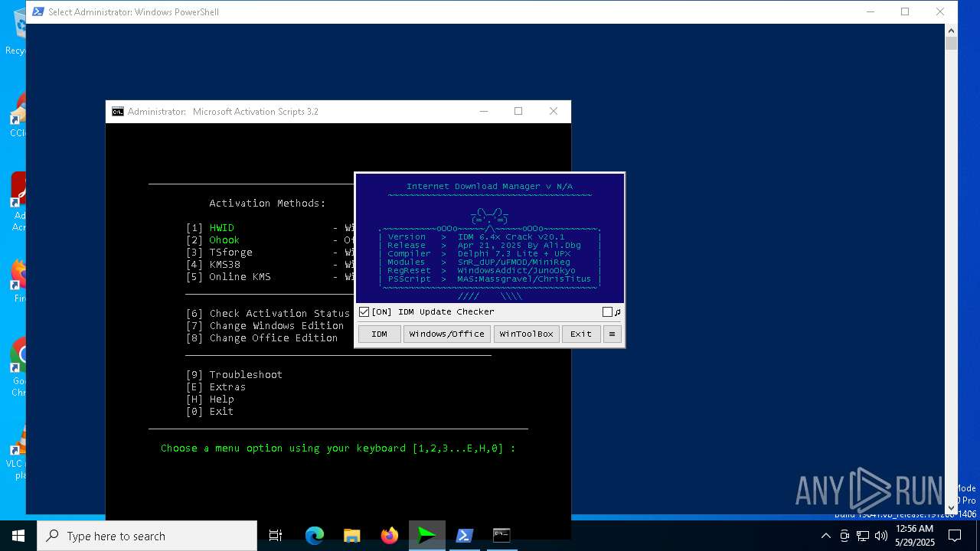Select the [4] KMS38 option text
Screen dimensions: 980x551
pyautogui.click(x=213, y=265)
